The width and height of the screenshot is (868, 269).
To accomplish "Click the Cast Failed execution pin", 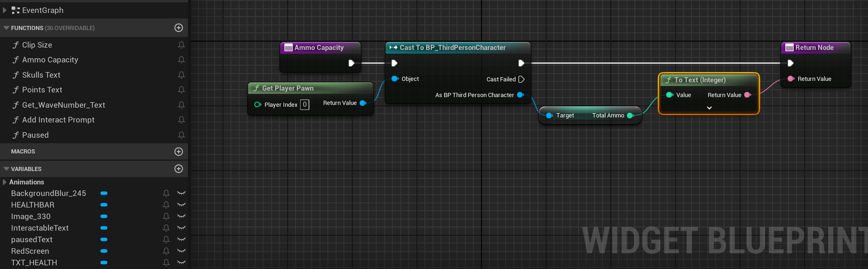I will (x=521, y=79).
